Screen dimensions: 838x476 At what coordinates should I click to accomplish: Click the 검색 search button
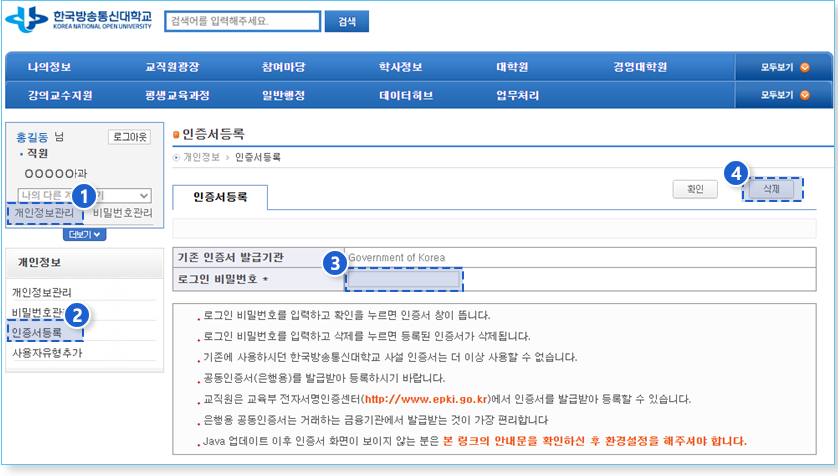[x=347, y=21]
